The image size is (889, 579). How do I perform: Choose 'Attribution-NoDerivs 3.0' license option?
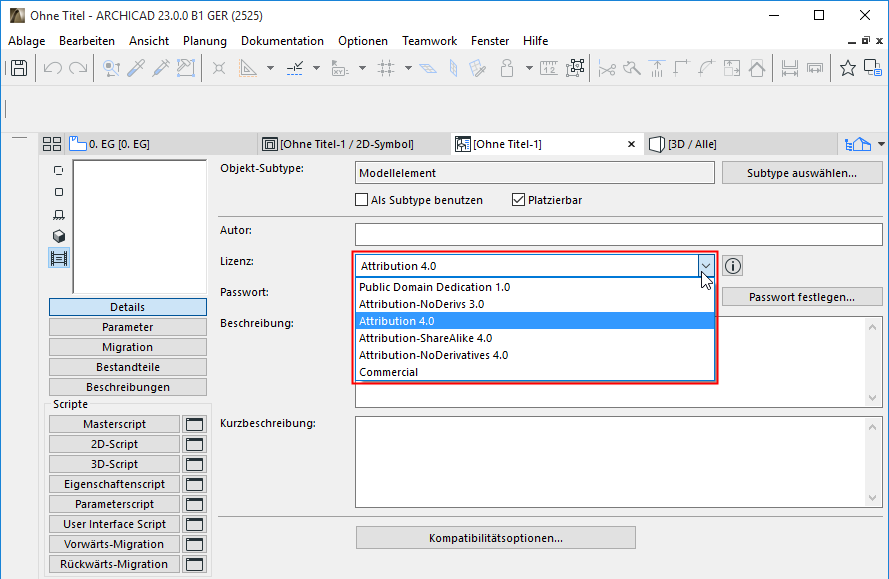535,304
